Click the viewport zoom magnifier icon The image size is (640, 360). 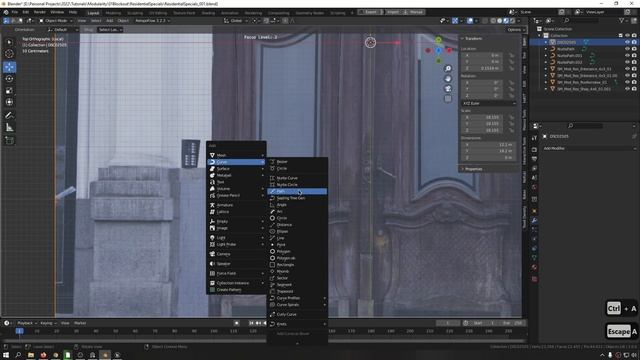(448, 68)
